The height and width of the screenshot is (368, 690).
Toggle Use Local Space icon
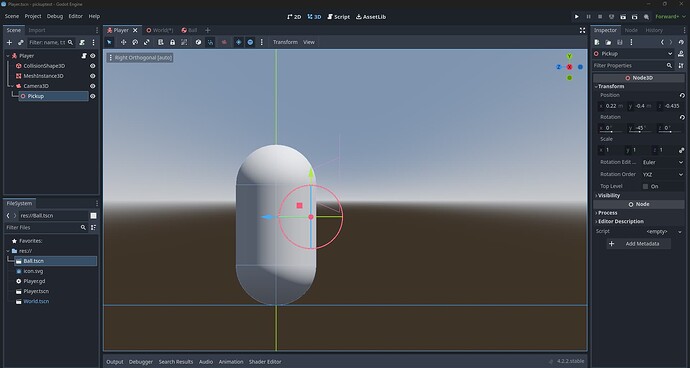click(x=198, y=42)
